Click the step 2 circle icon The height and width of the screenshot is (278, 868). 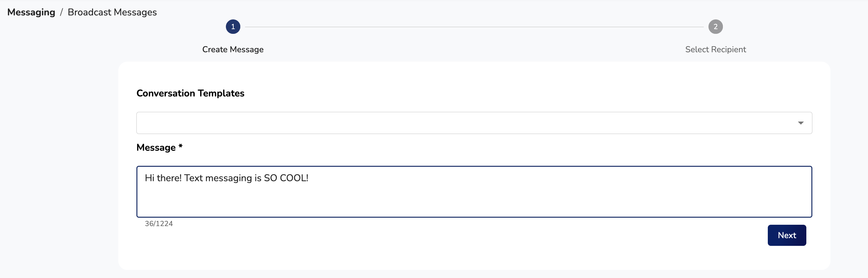point(716,26)
